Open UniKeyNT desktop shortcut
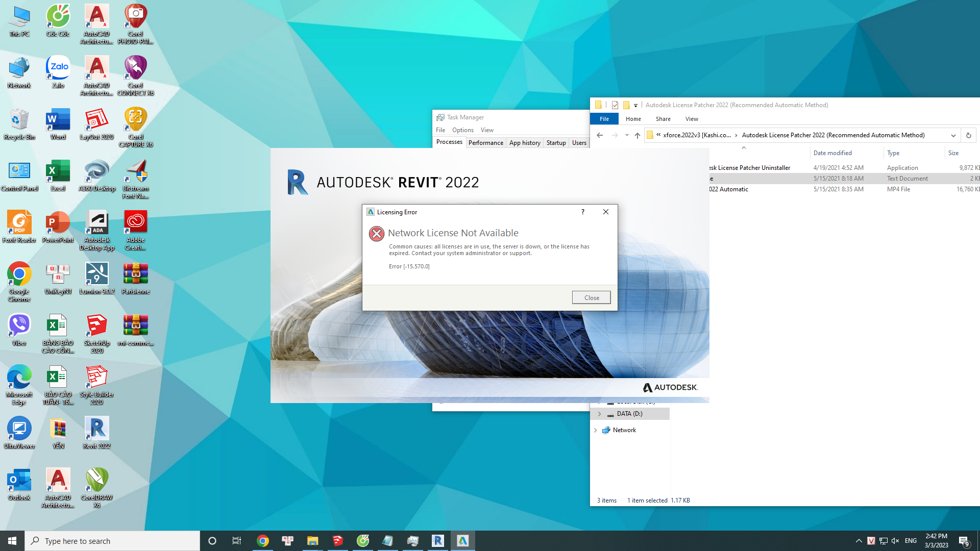The width and height of the screenshot is (980, 551). click(58, 279)
